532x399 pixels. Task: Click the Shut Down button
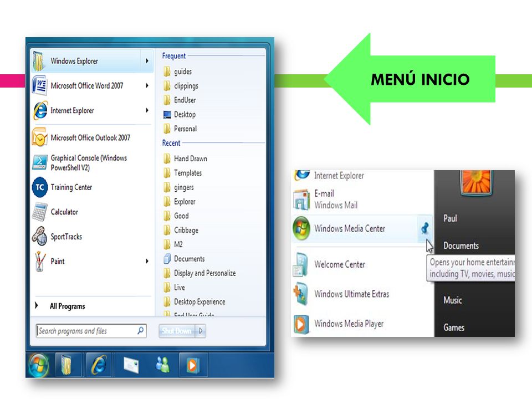(x=177, y=331)
